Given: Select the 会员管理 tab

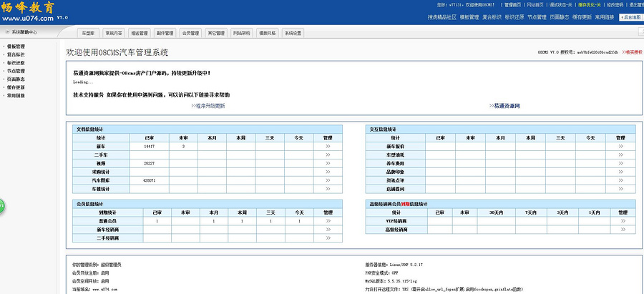Looking at the screenshot, I should coord(190,33).
